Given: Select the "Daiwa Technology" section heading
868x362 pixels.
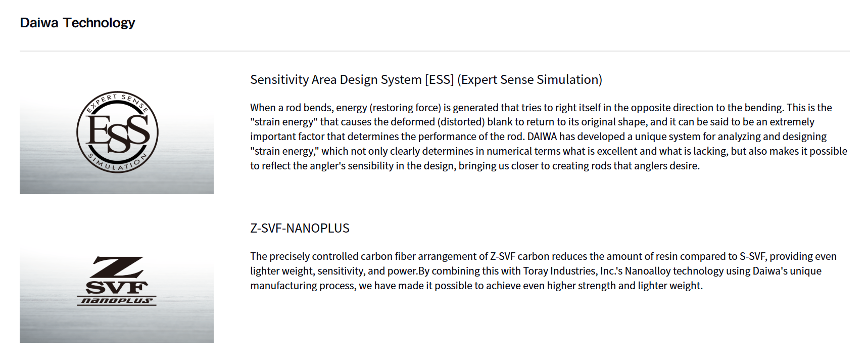Looking at the screenshot, I should coord(77,23).
